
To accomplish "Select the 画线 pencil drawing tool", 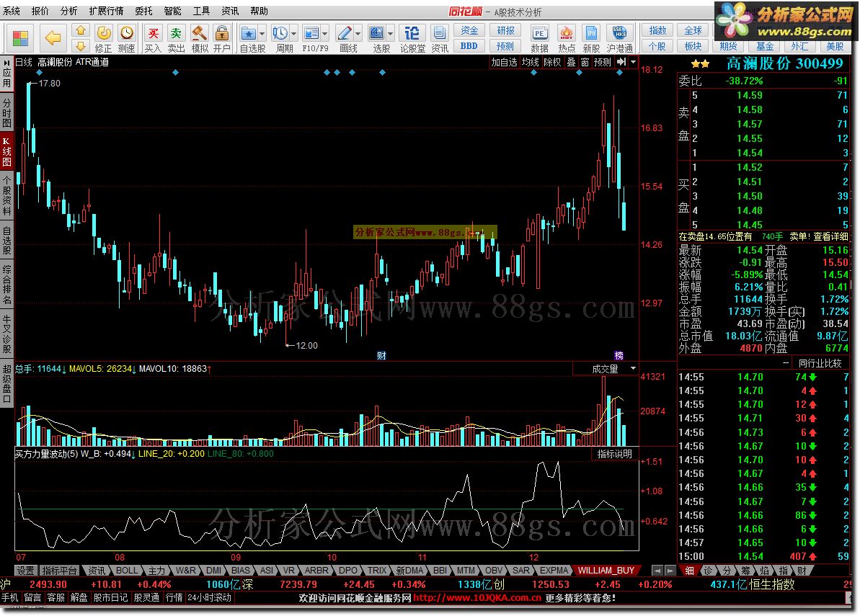I will click(x=345, y=33).
